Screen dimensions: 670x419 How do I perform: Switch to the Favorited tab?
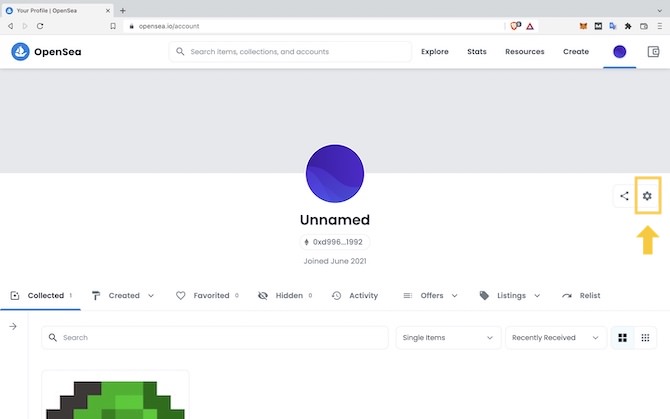pyautogui.click(x=207, y=296)
